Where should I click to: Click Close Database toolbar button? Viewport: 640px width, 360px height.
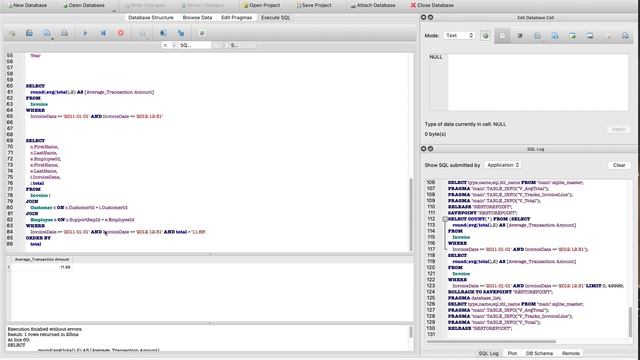[x=432, y=5]
